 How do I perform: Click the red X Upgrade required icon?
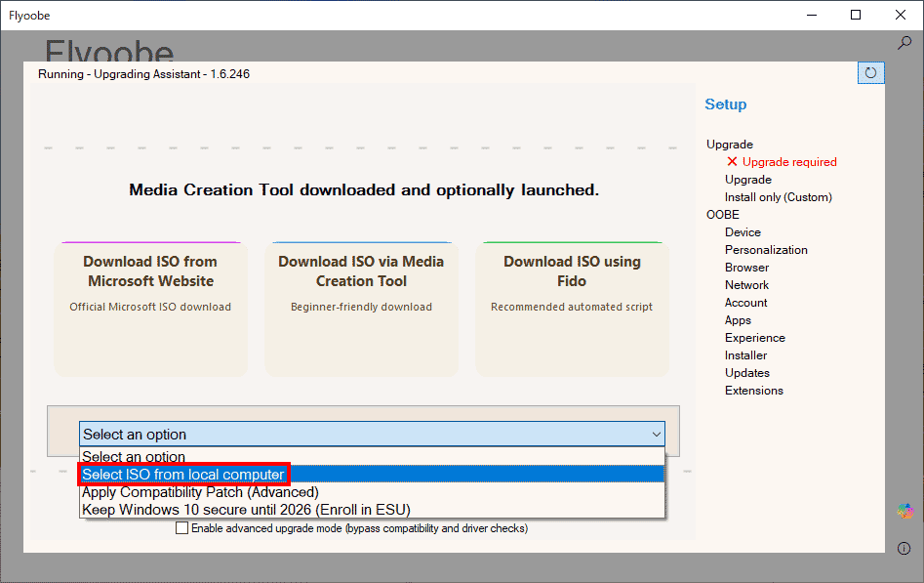point(732,162)
